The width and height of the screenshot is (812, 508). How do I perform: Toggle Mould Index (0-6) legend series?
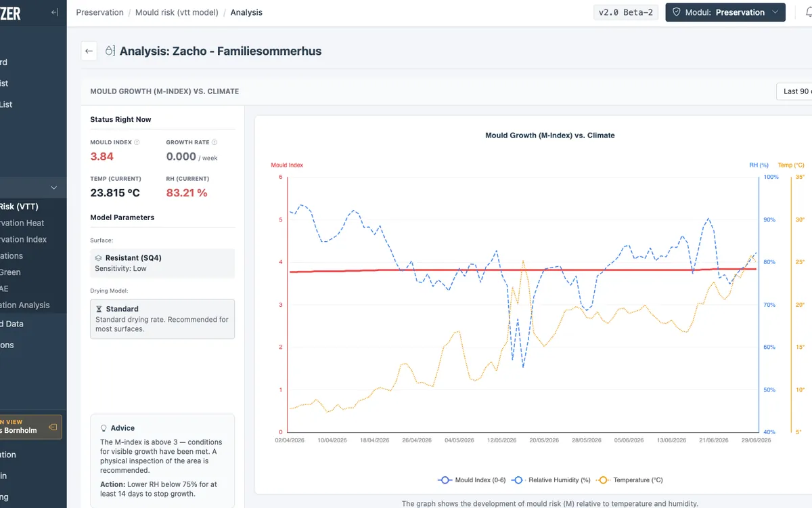[472, 480]
